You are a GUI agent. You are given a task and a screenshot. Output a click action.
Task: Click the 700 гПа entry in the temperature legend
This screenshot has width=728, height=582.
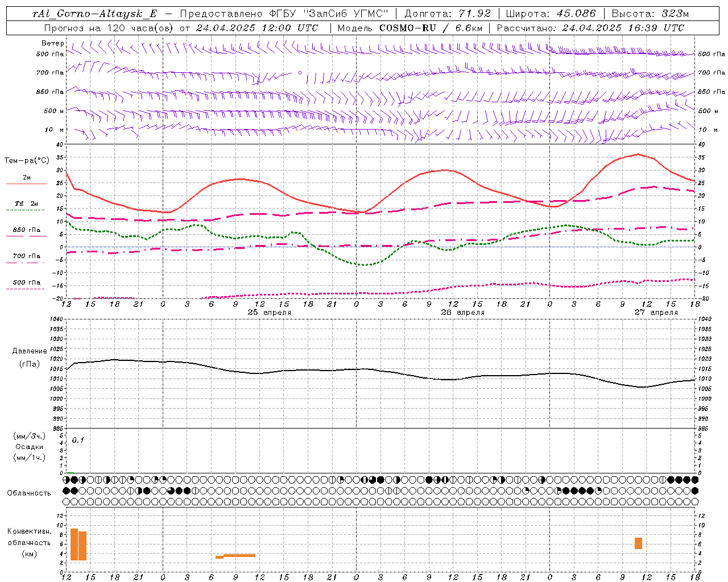tap(27, 256)
